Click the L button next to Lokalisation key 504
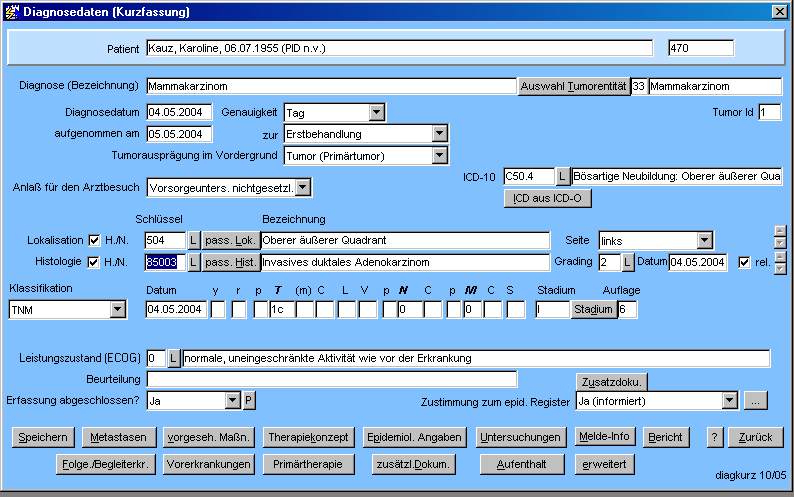 tap(194, 240)
